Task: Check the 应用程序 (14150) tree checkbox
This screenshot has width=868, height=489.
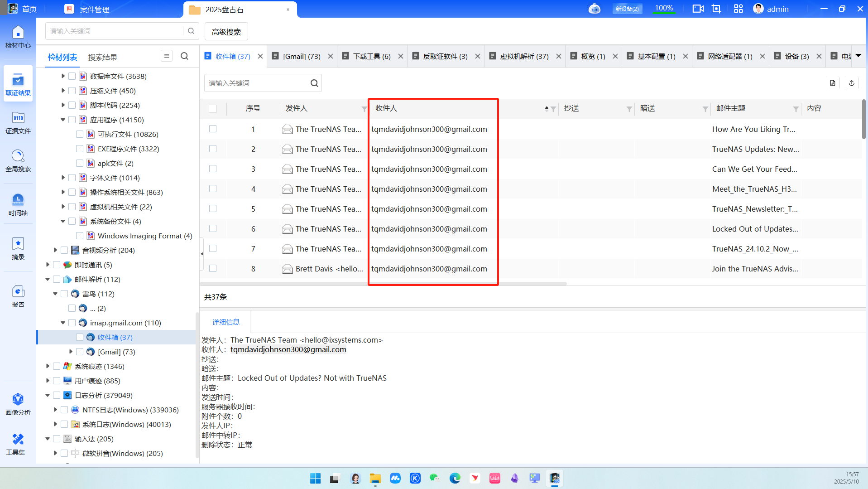Action: tap(72, 120)
